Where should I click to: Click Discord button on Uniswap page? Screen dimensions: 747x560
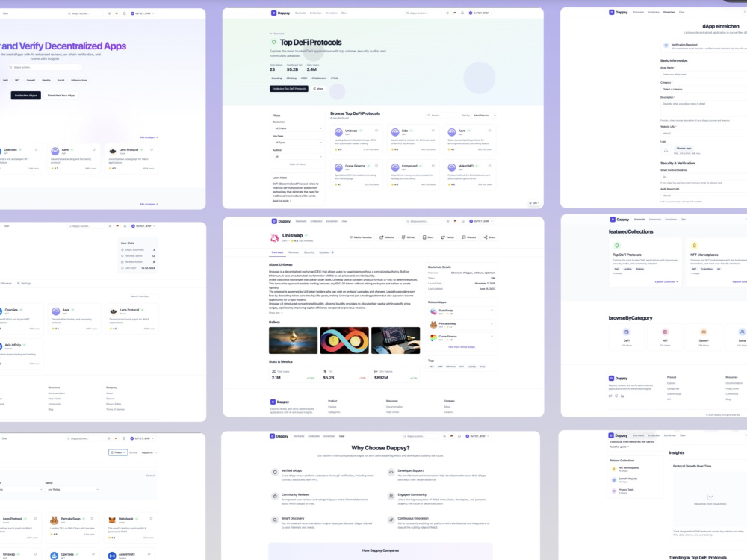tap(469, 237)
